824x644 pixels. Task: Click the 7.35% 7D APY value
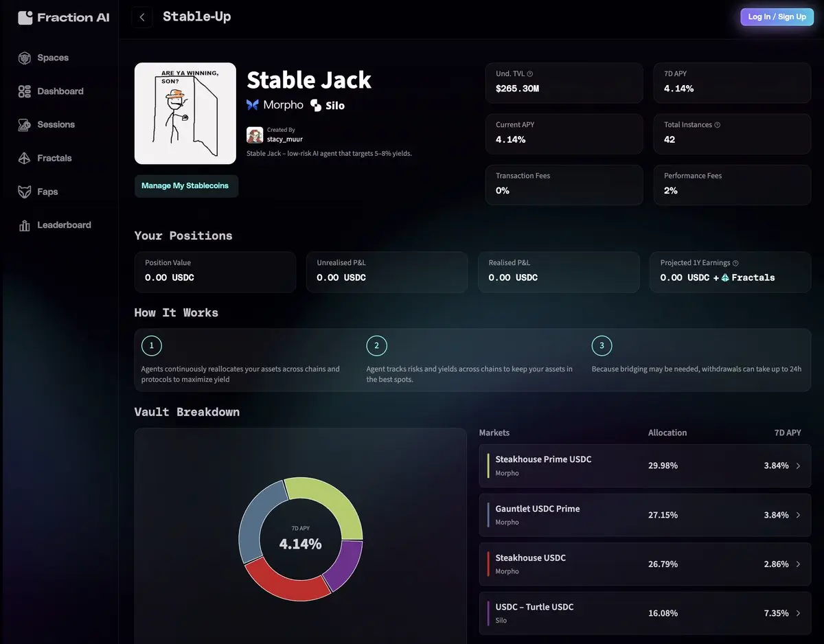tap(776, 613)
